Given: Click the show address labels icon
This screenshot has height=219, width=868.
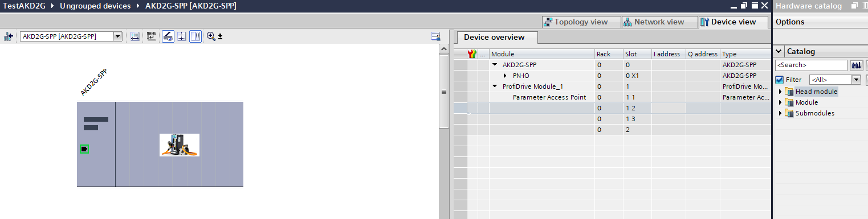Looking at the screenshot, I should click(135, 36).
